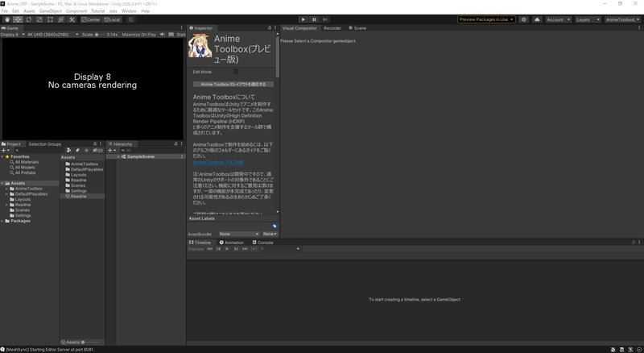Screen dimensions: 644x353
Task: Open the File menu
Action: pyautogui.click(x=5, y=11)
